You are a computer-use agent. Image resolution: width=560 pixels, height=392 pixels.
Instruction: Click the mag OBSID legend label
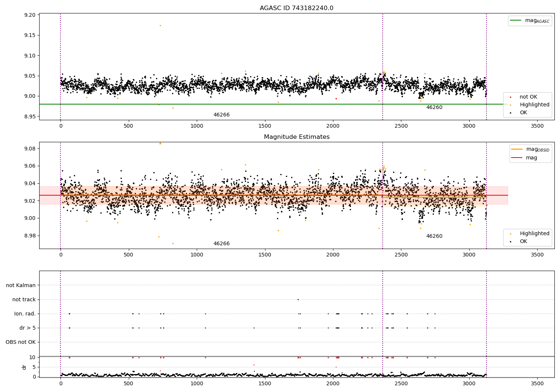pyautogui.click(x=538, y=149)
